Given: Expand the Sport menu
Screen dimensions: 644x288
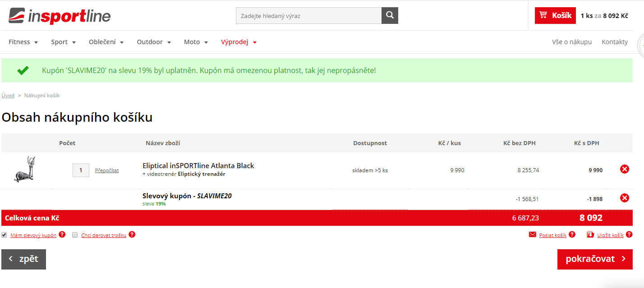Looking at the screenshot, I should (x=63, y=42).
